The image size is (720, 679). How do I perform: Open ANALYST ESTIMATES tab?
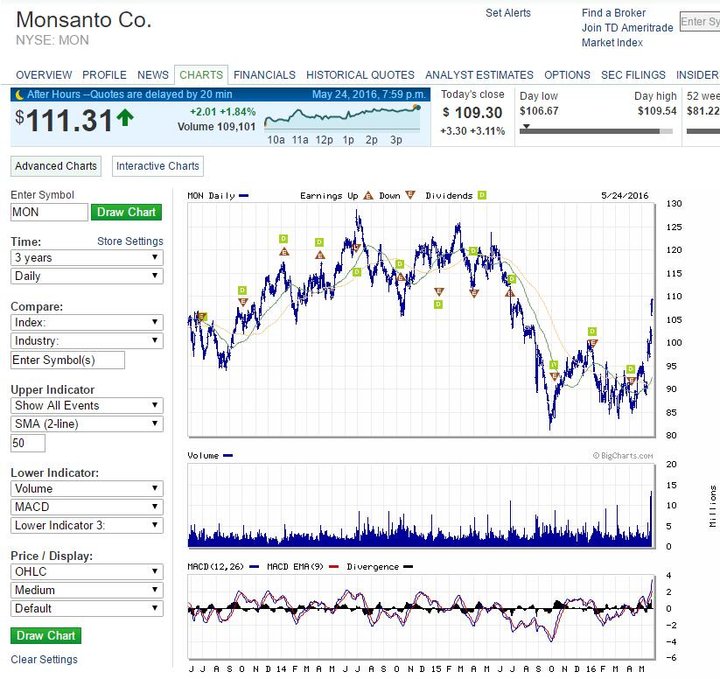(479, 75)
